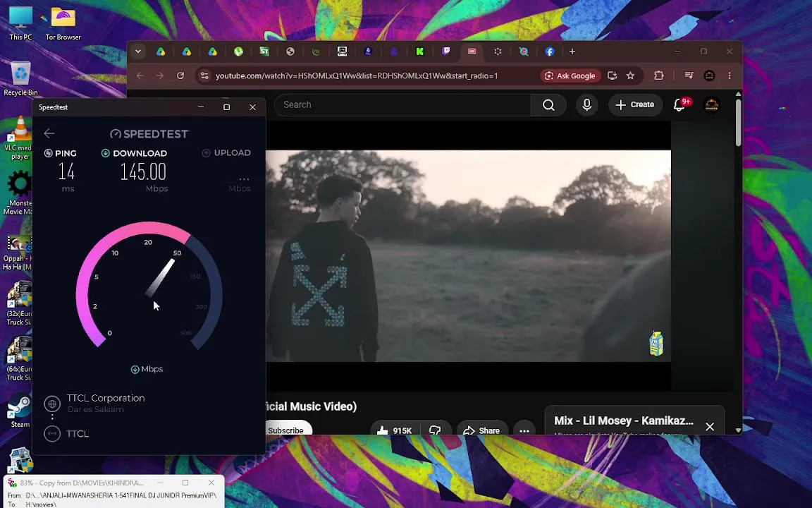Screen dimensions: 812x508
Task: Open Tor Browser desktop shortcut
Action: point(63,23)
